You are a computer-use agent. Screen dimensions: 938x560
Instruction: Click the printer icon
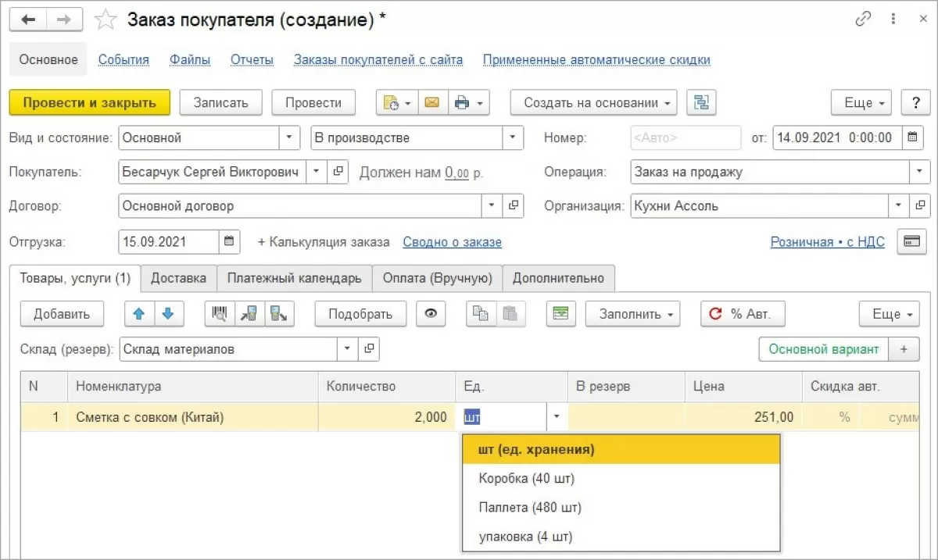coord(463,102)
